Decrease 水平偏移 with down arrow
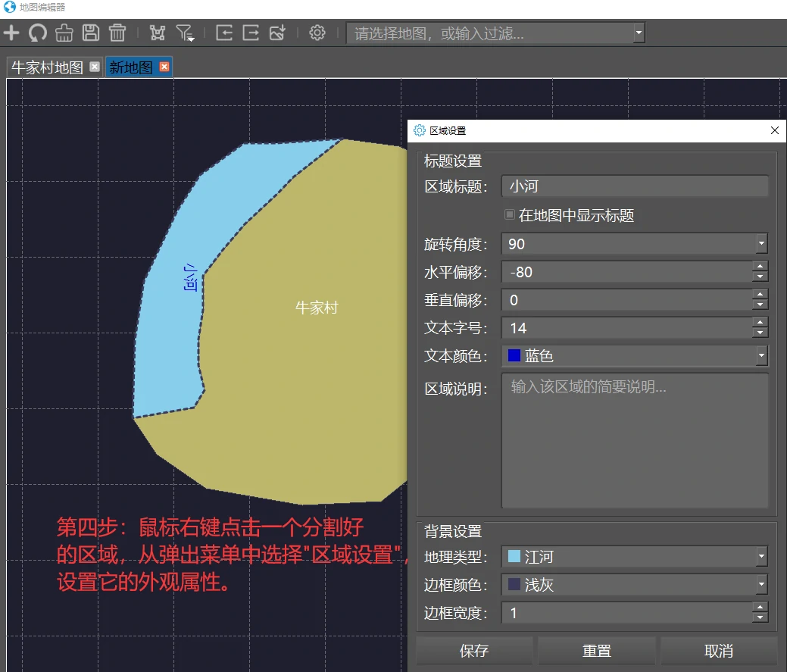 point(760,277)
